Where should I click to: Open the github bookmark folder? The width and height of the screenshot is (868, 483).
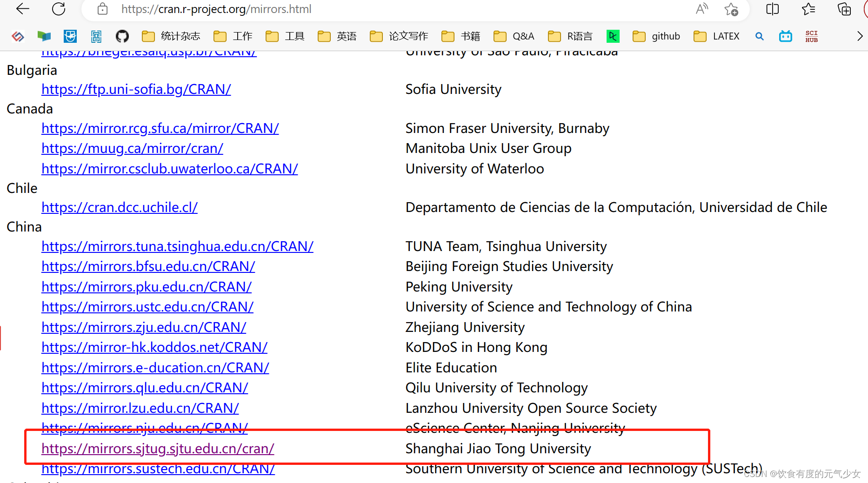(x=656, y=36)
